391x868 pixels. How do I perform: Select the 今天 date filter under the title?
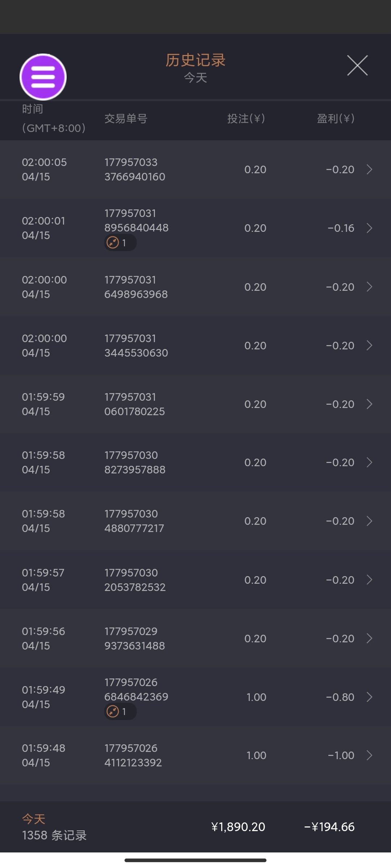point(195,78)
